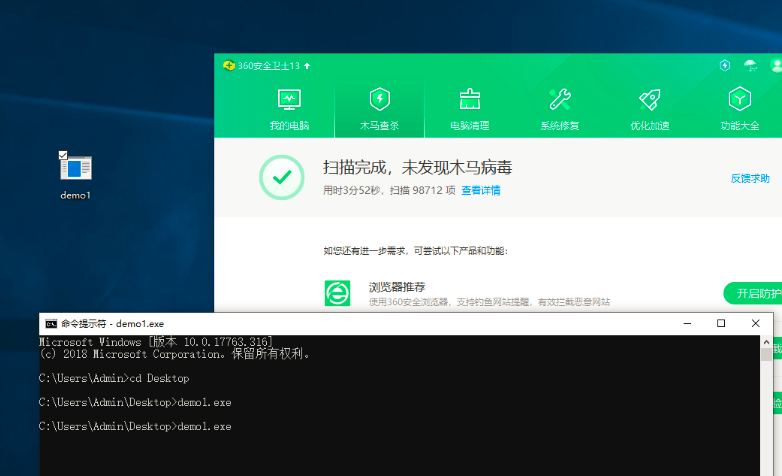Maximize the command prompt window
Viewport: 782px width, 476px height.
click(721, 323)
